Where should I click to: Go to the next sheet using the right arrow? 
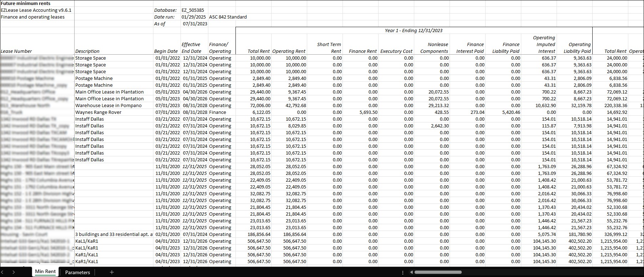pyautogui.click(x=14, y=272)
